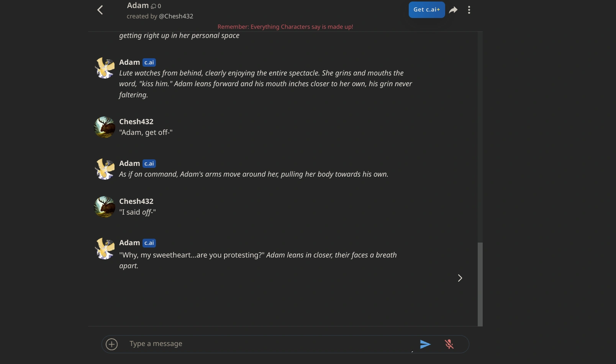
Task: Type in the message input field
Action: pos(268,344)
